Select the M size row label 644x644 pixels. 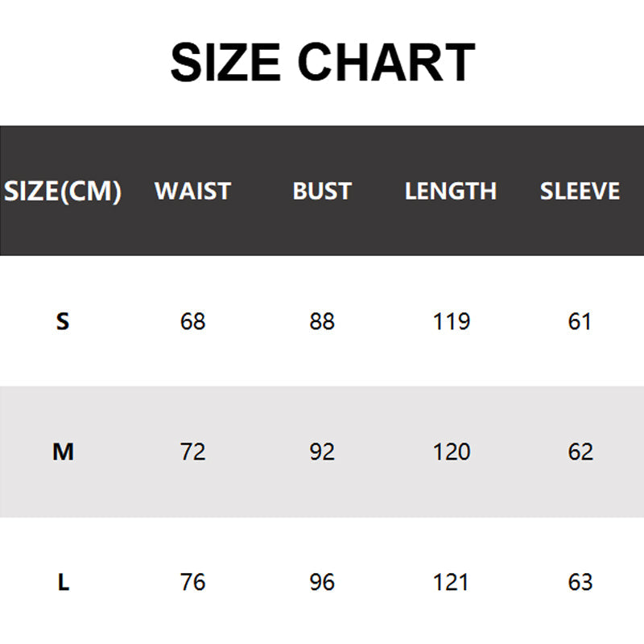coord(63,452)
